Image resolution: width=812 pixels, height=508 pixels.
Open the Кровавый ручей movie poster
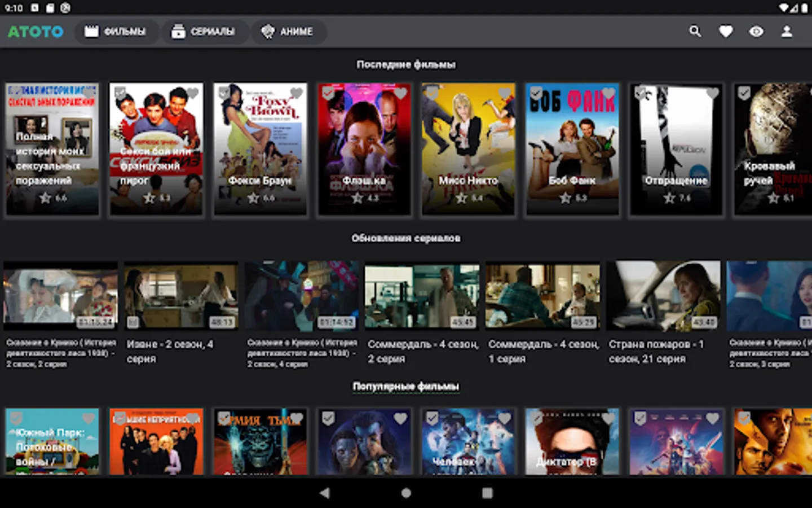click(773, 150)
